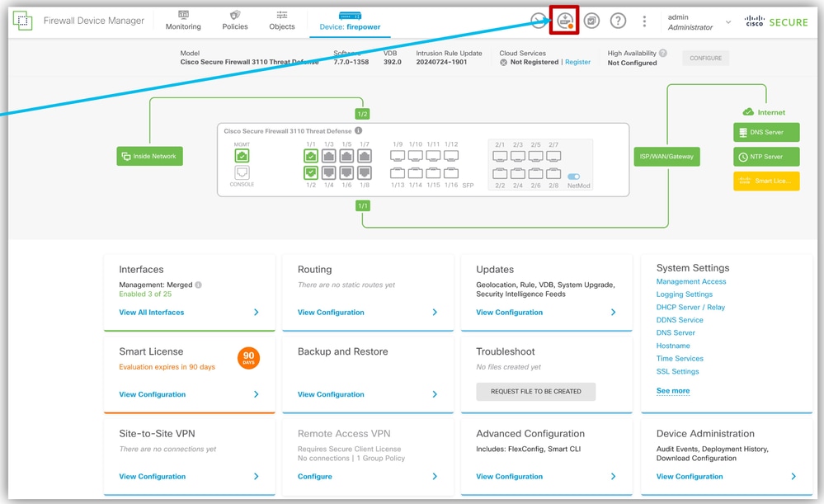This screenshot has height=504, width=824.
Task: Click the green NTP Server box
Action: pyautogui.click(x=767, y=157)
